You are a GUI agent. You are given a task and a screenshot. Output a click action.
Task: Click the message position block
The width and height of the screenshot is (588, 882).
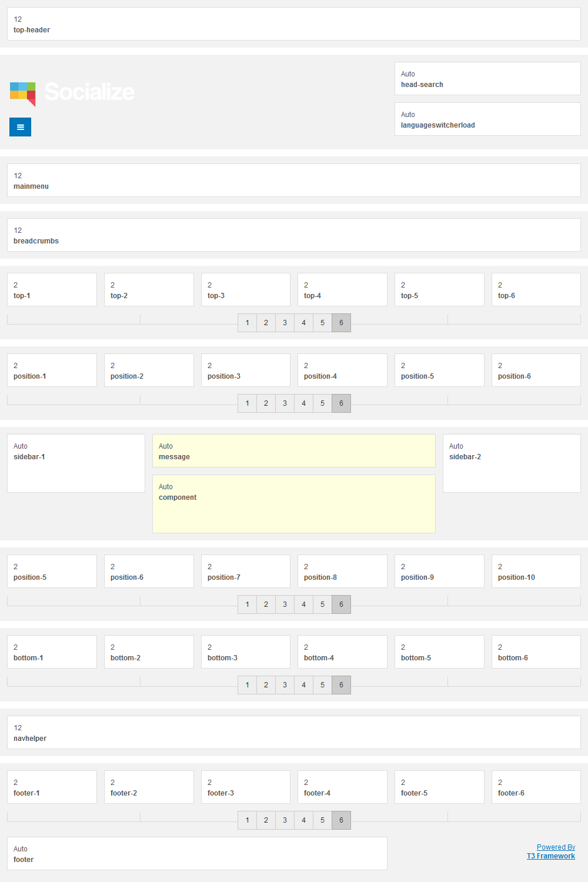[x=294, y=450]
